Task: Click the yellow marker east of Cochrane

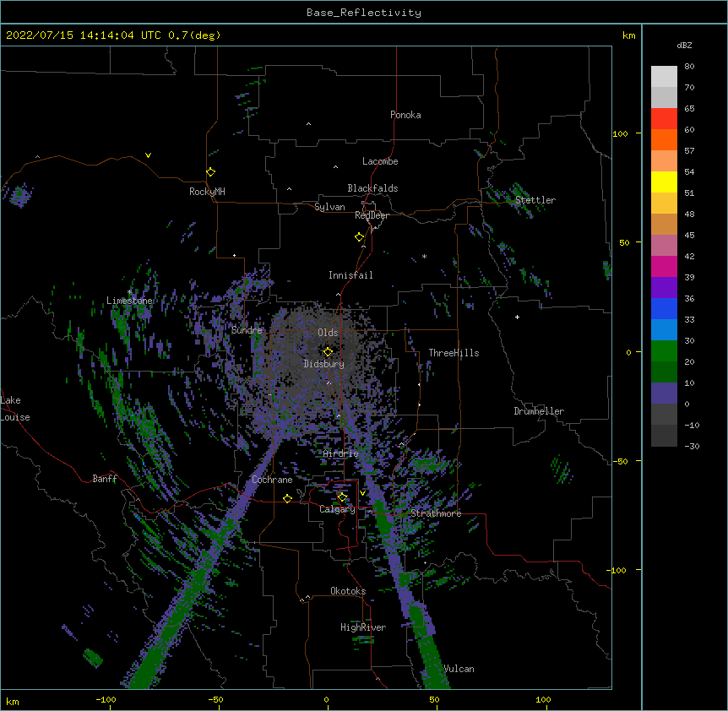Action: 287,498
